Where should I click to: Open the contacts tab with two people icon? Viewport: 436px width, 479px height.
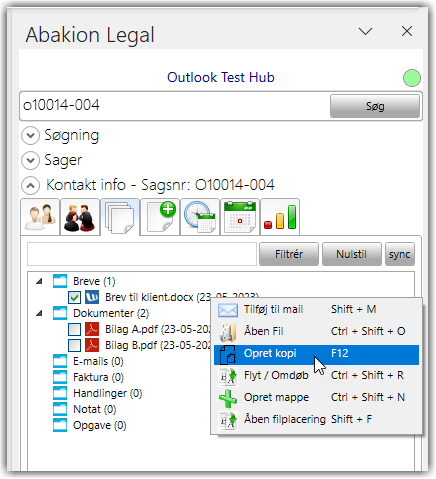40,217
